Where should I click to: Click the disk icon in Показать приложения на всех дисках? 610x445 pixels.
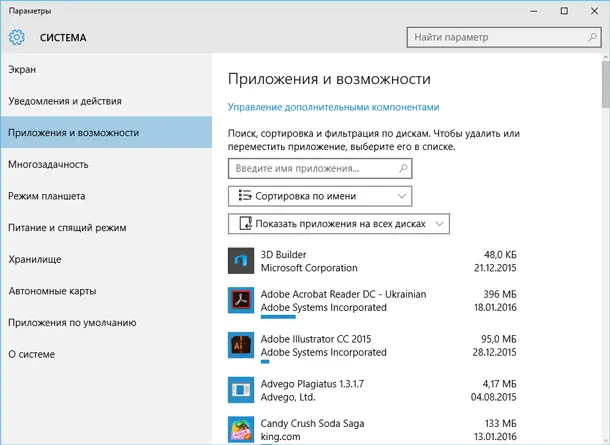pos(245,224)
